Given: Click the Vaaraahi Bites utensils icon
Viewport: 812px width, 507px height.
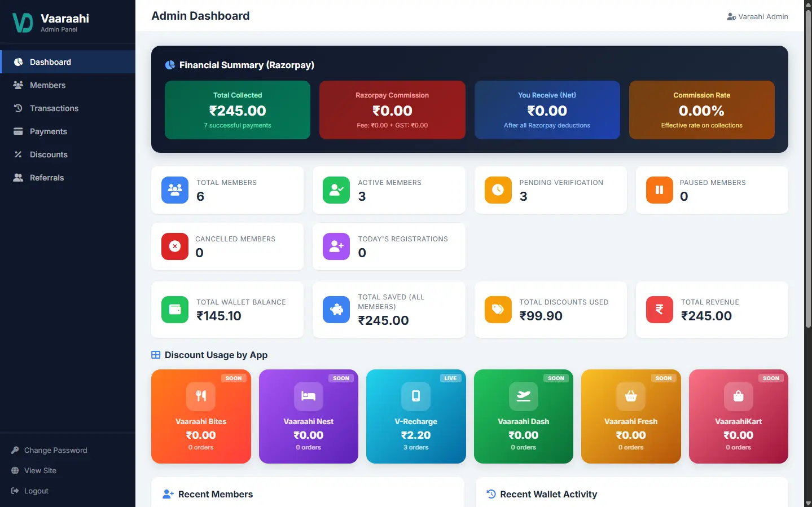Looking at the screenshot, I should [x=201, y=396].
